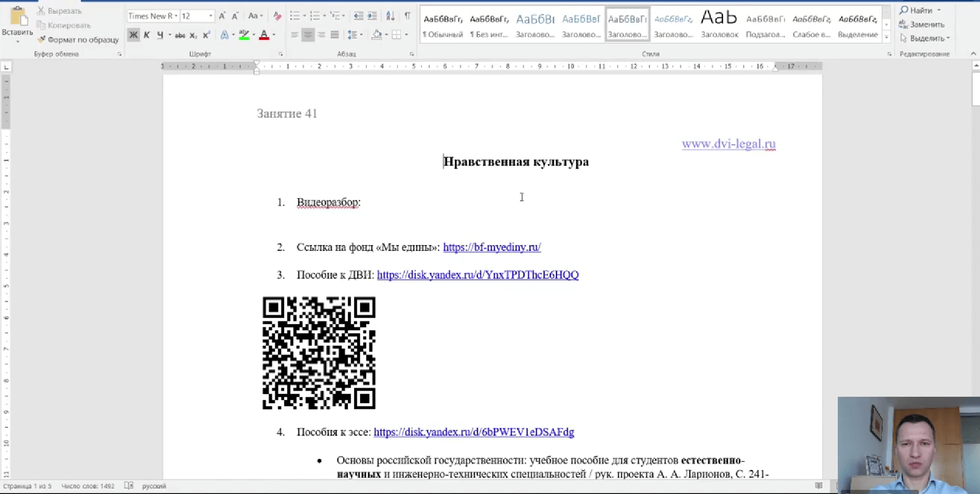Open the https://bf-myediny.ru/ link
The width and height of the screenshot is (980, 494).
tap(492, 247)
